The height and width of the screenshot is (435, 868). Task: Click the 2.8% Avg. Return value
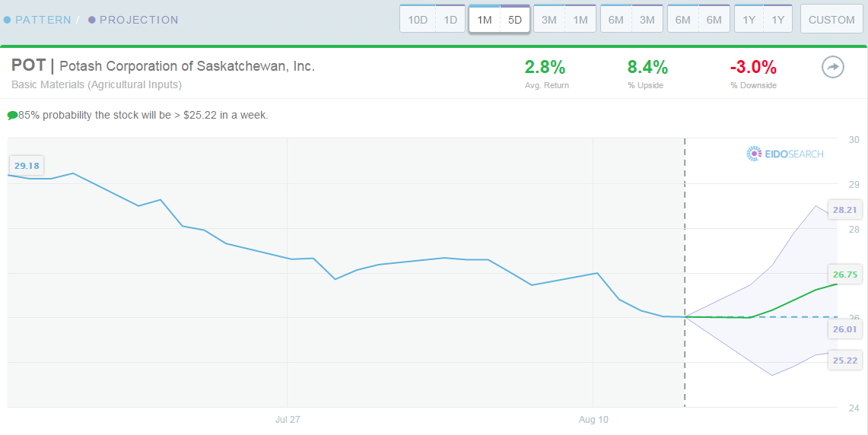pos(545,67)
